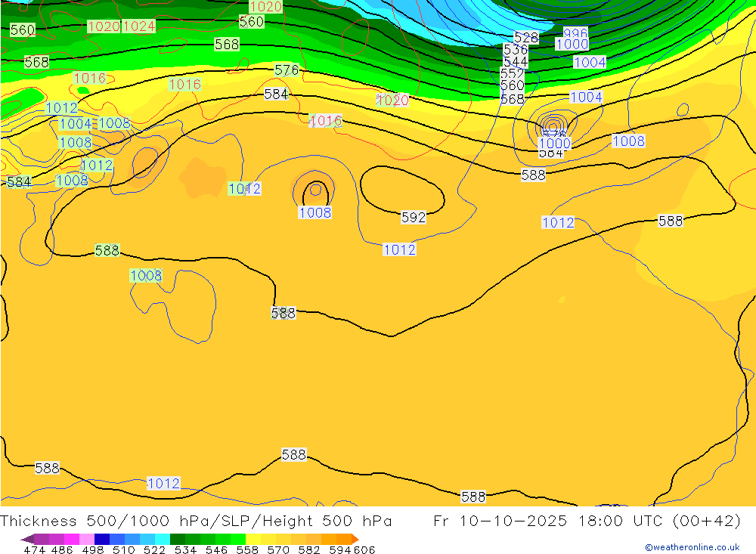Image resolution: width=756 pixels, height=554 pixels.
Task: Click the 592 height contour label
Action: pyautogui.click(x=414, y=218)
